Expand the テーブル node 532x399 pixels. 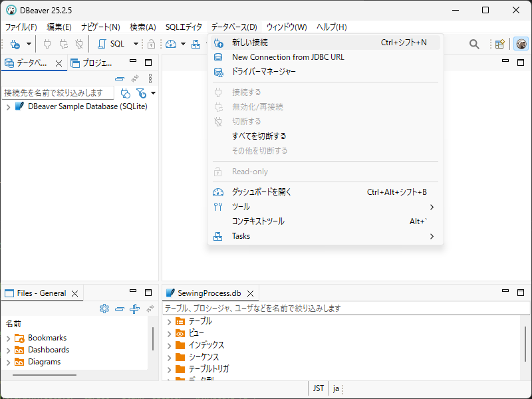169,322
